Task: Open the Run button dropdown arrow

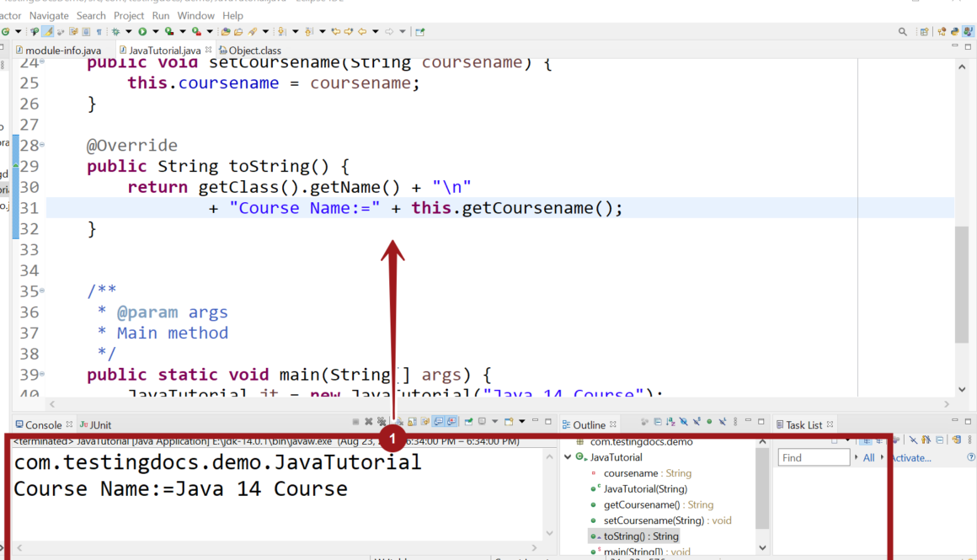Action: (154, 32)
